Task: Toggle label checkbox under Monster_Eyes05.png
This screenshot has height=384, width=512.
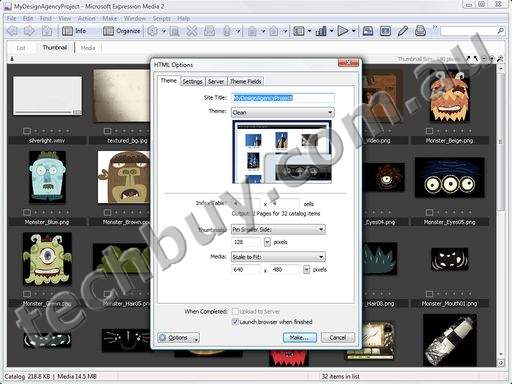Action: click(x=429, y=212)
